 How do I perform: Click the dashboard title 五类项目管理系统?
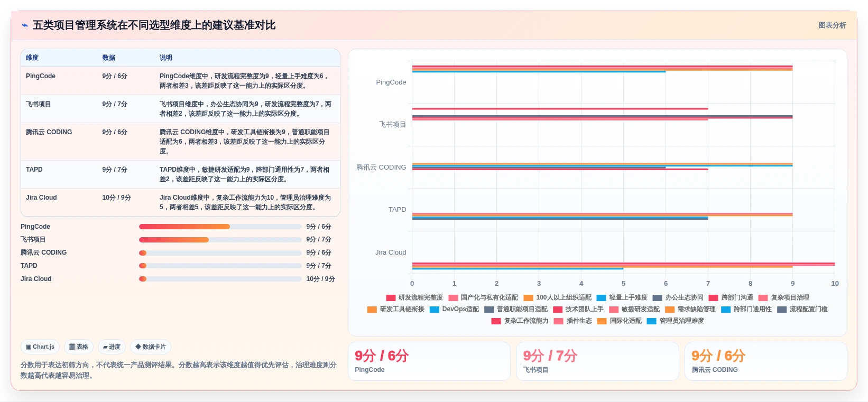[x=154, y=25]
